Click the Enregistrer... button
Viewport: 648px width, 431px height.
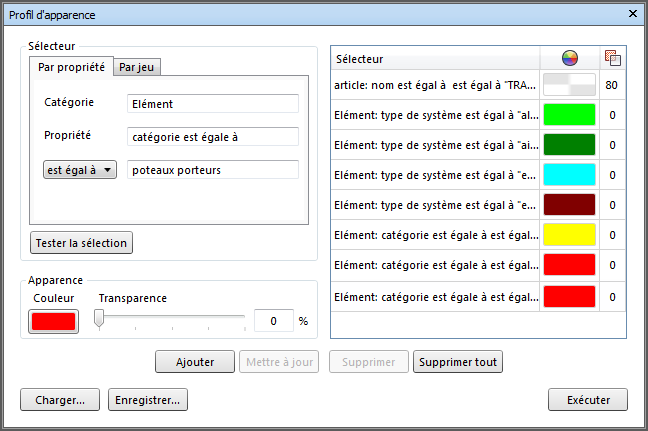pyautogui.click(x=148, y=400)
